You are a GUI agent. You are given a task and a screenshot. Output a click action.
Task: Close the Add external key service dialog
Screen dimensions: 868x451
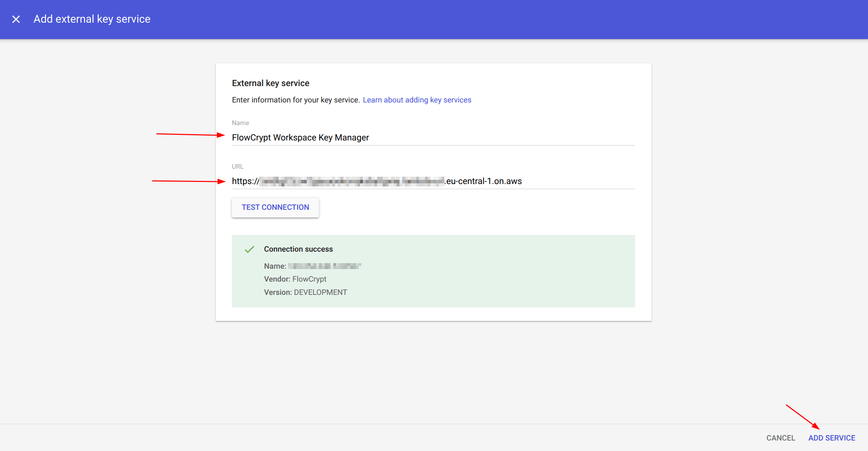[16, 19]
